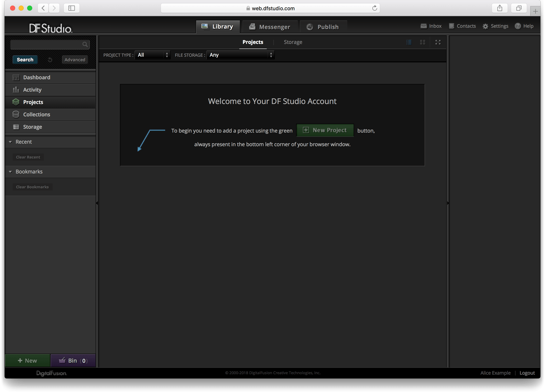Viewport: 545px width, 392px height.
Task: Click the Clear Bookmarks button
Action: tap(32, 187)
